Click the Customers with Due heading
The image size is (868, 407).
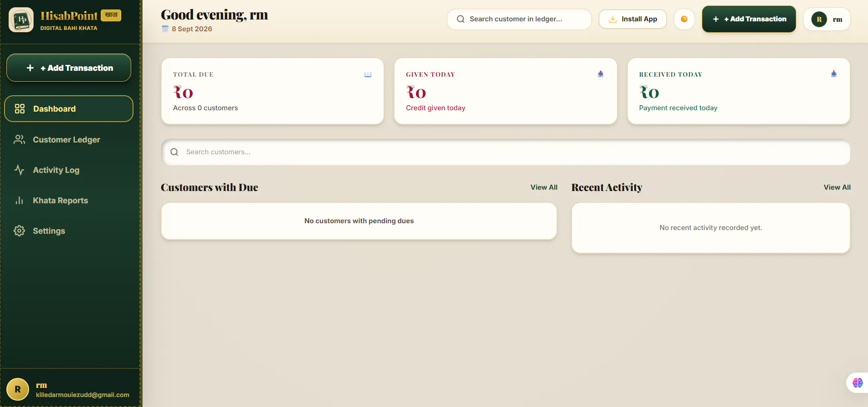(209, 187)
